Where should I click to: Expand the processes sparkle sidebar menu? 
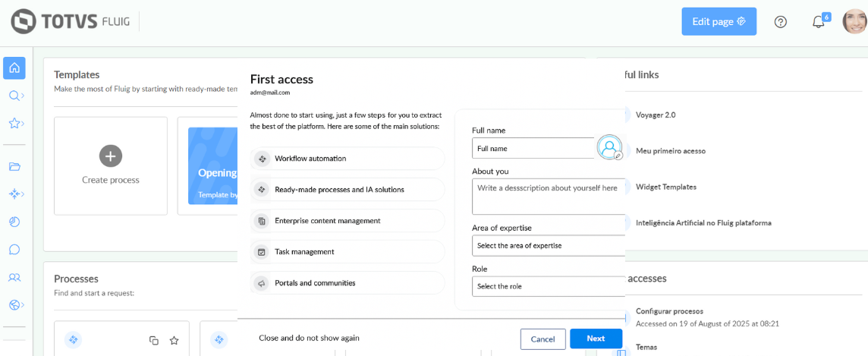(x=14, y=194)
